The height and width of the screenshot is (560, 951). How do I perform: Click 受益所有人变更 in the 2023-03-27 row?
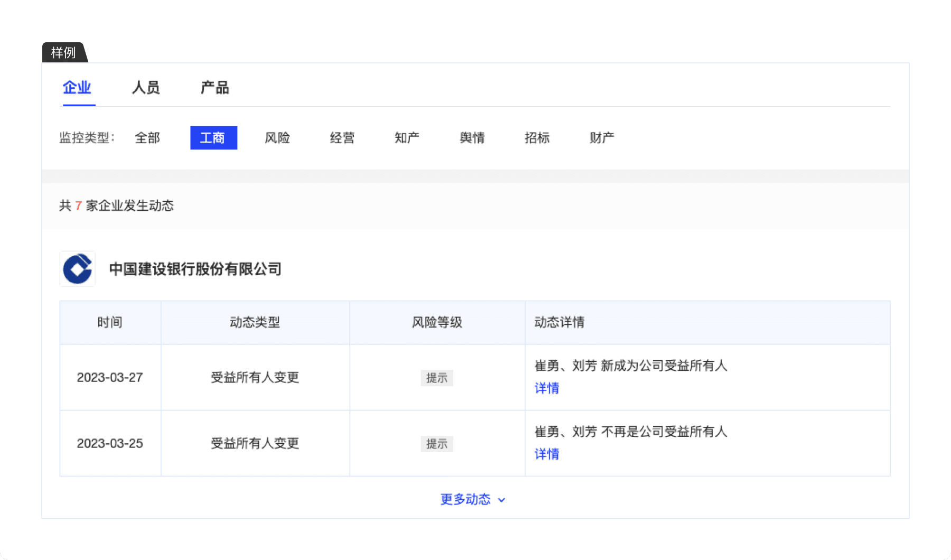coord(255,378)
